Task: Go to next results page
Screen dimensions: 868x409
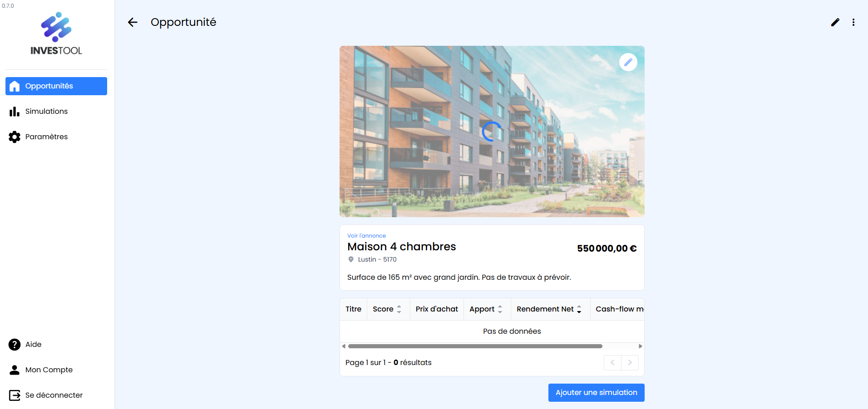Action: click(630, 363)
